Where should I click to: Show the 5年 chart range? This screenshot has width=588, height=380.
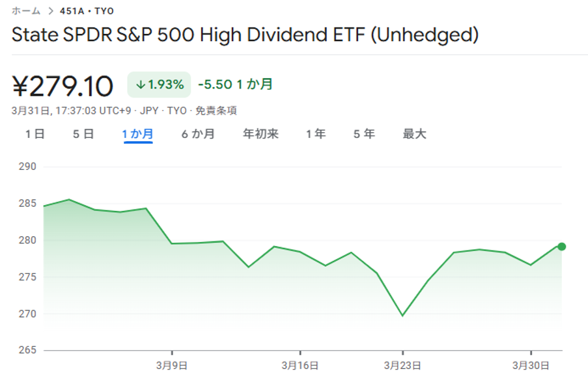364,134
